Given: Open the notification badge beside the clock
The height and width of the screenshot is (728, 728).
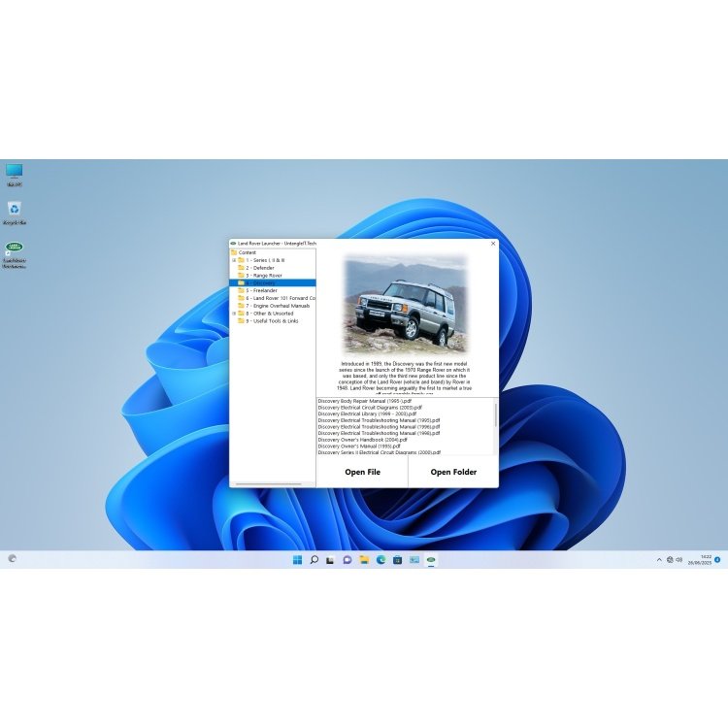Looking at the screenshot, I should point(717,559).
